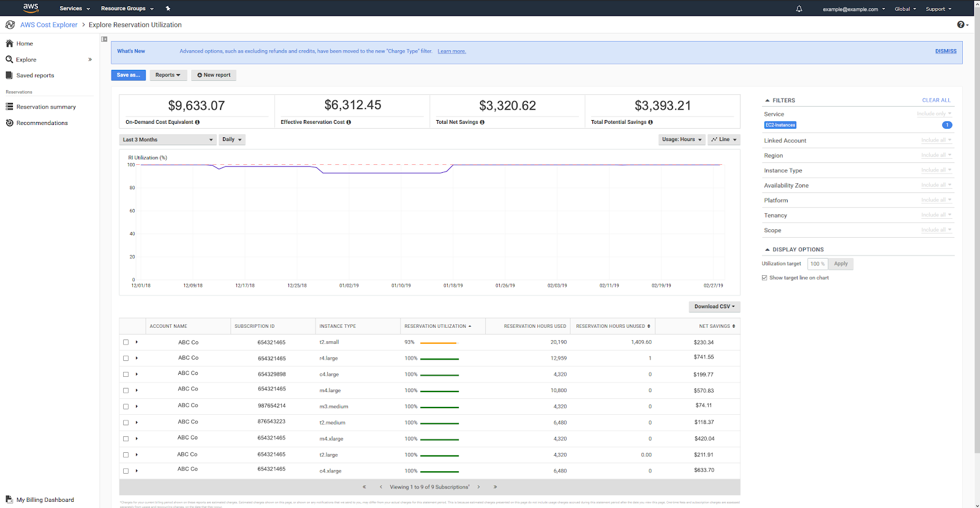Click the Save as... button
This screenshot has height=508, width=980.
pyautogui.click(x=128, y=75)
